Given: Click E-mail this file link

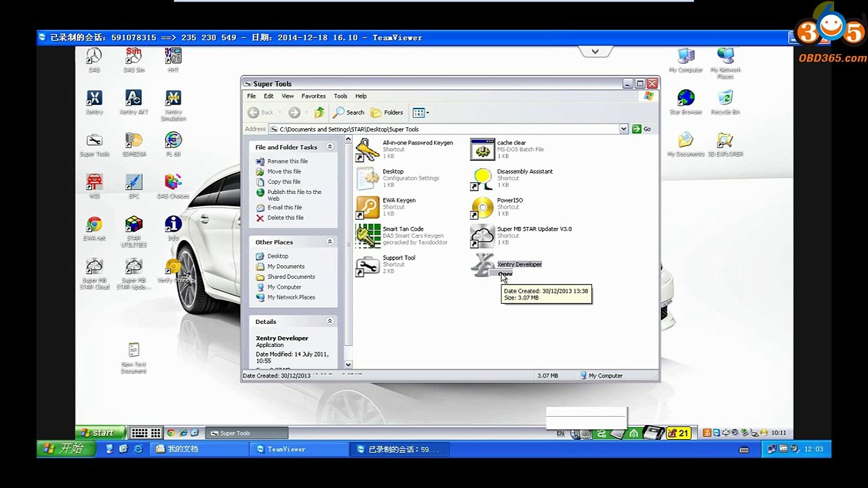Looking at the screenshot, I should 285,207.
